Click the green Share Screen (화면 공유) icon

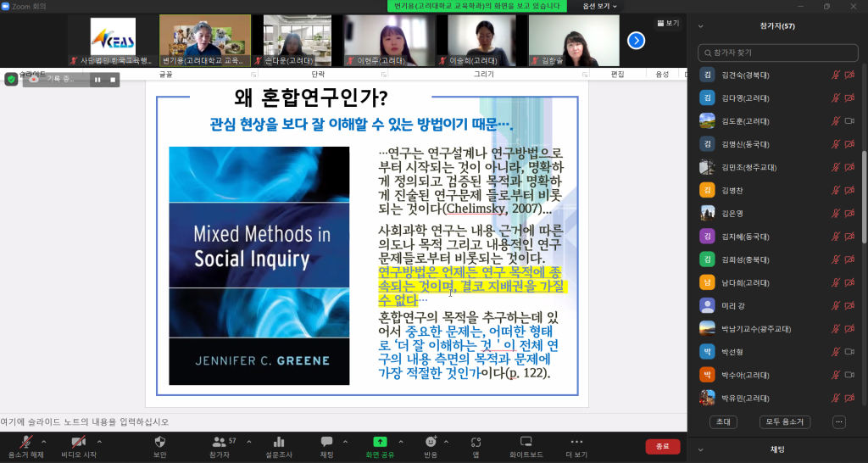pyautogui.click(x=379, y=442)
